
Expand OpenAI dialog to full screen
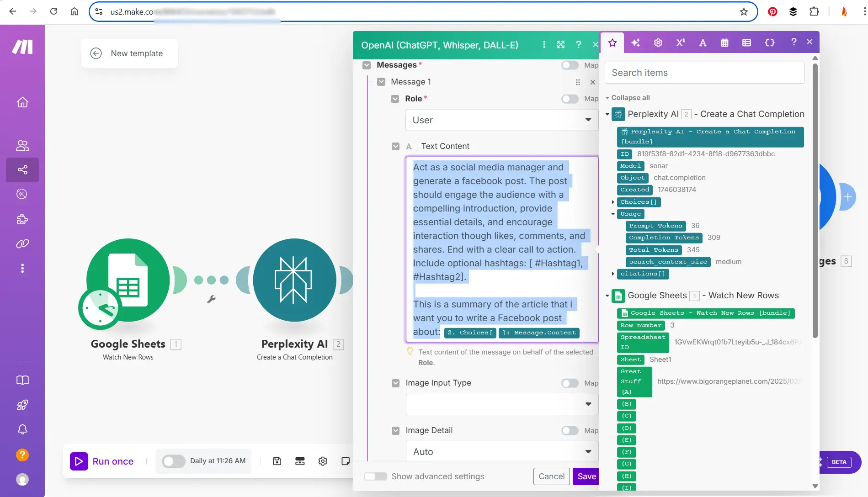[561, 44]
